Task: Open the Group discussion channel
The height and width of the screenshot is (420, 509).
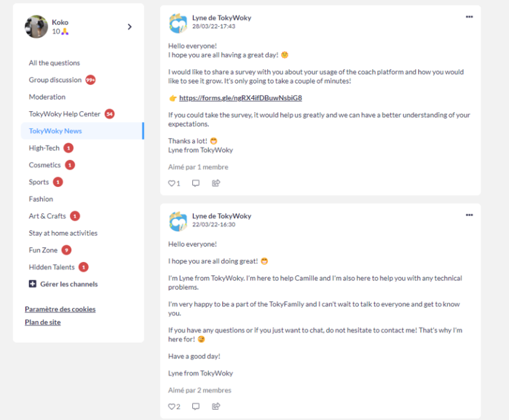Action: click(55, 80)
